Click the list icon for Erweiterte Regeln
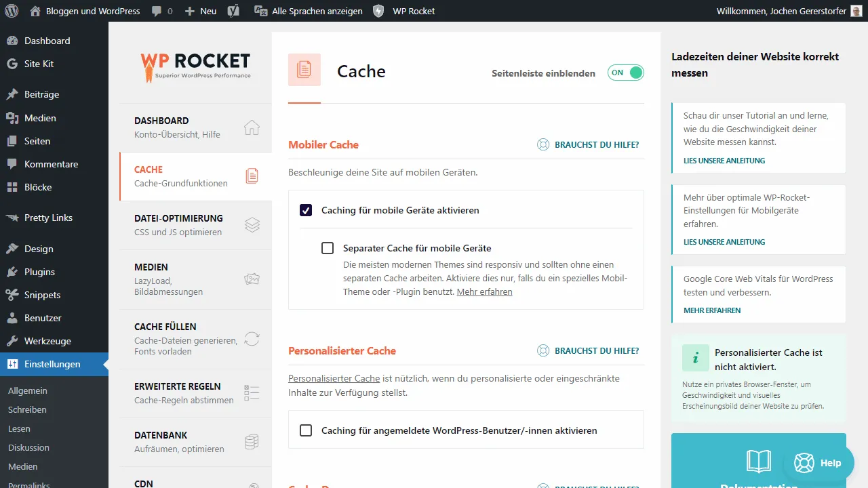The height and width of the screenshot is (488, 868). (x=252, y=393)
